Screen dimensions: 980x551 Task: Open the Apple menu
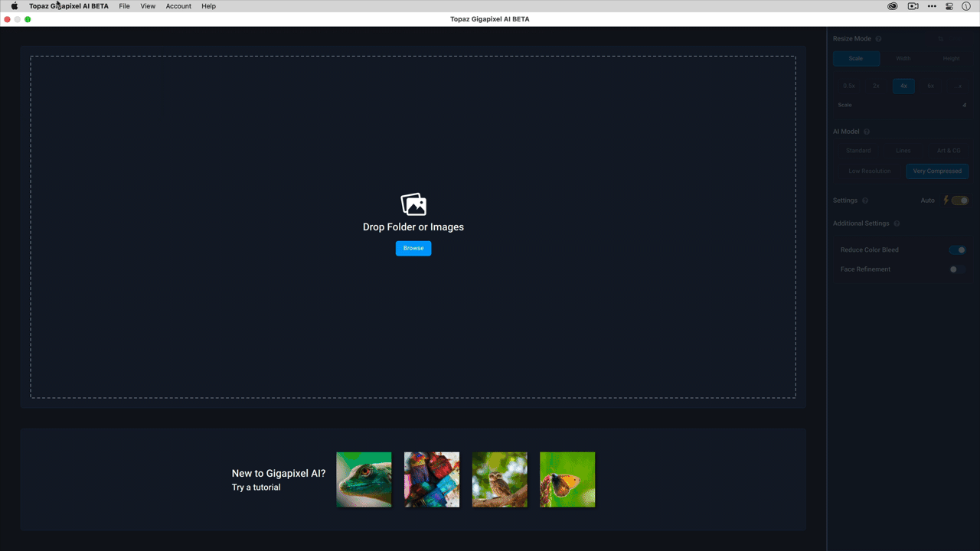coord(15,6)
